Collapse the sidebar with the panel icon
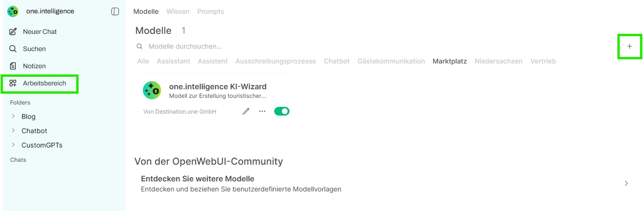 point(115,11)
